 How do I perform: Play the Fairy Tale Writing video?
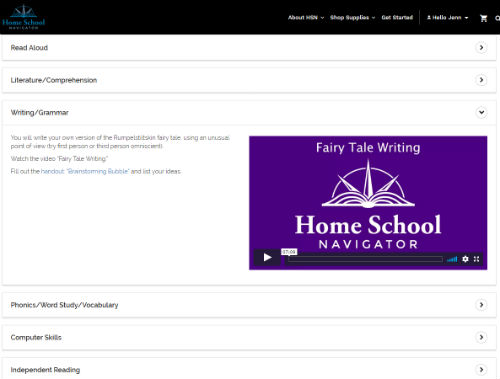267,257
